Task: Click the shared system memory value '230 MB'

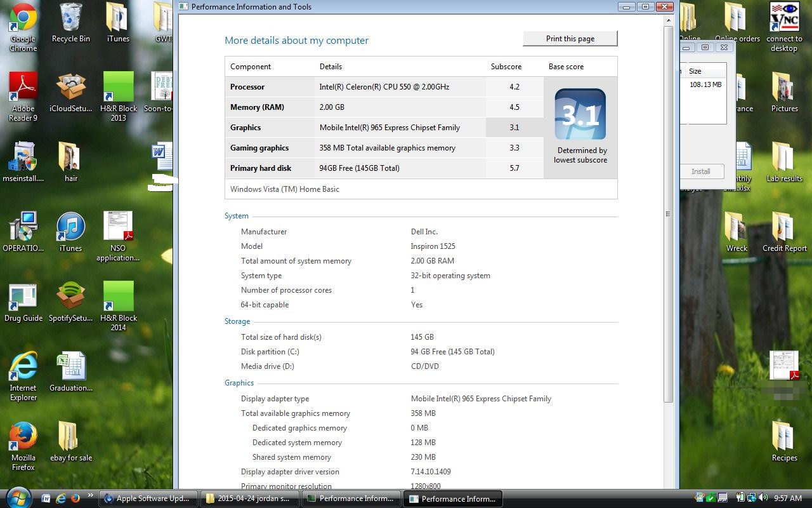Action: pos(423,457)
